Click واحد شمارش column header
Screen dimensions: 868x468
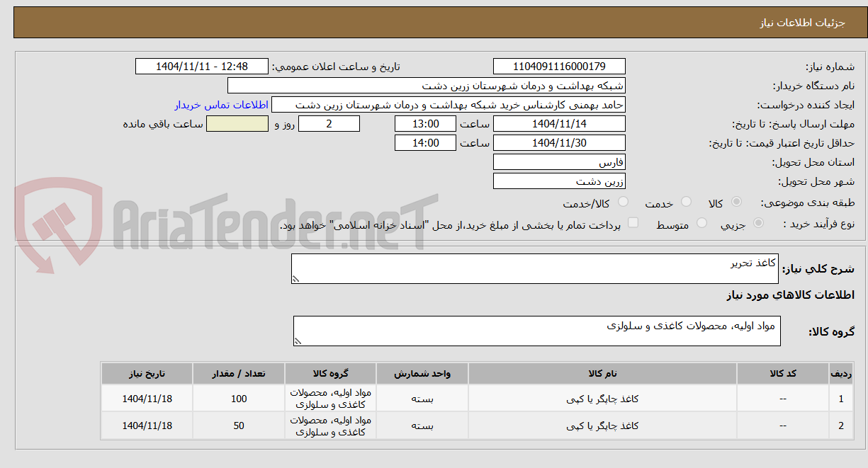click(x=422, y=373)
